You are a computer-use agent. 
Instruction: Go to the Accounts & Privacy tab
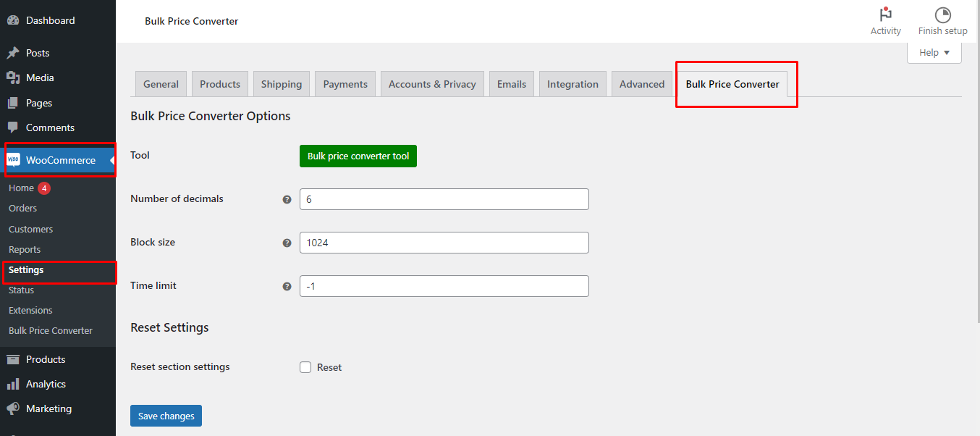[x=432, y=84]
